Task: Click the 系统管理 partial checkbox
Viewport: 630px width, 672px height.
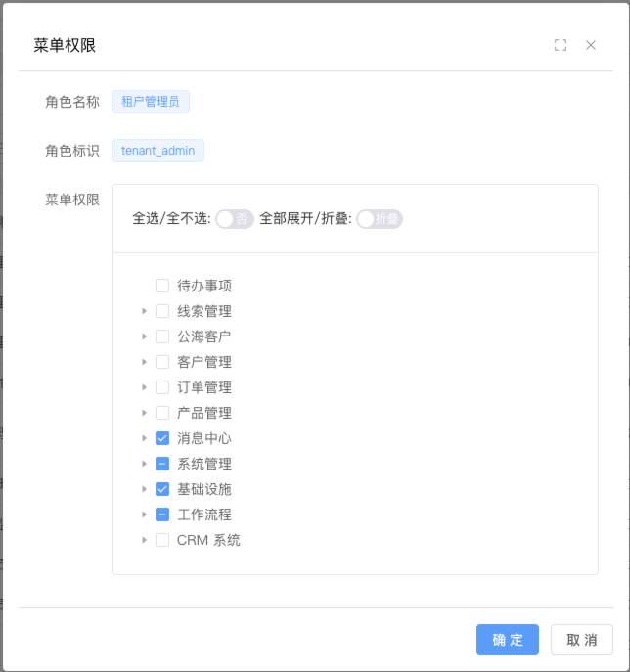Action: pyautogui.click(x=162, y=464)
